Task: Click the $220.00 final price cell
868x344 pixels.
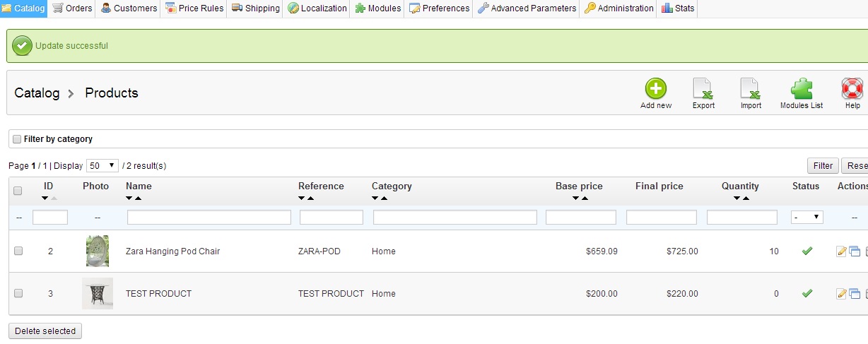Action: coord(682,294)
